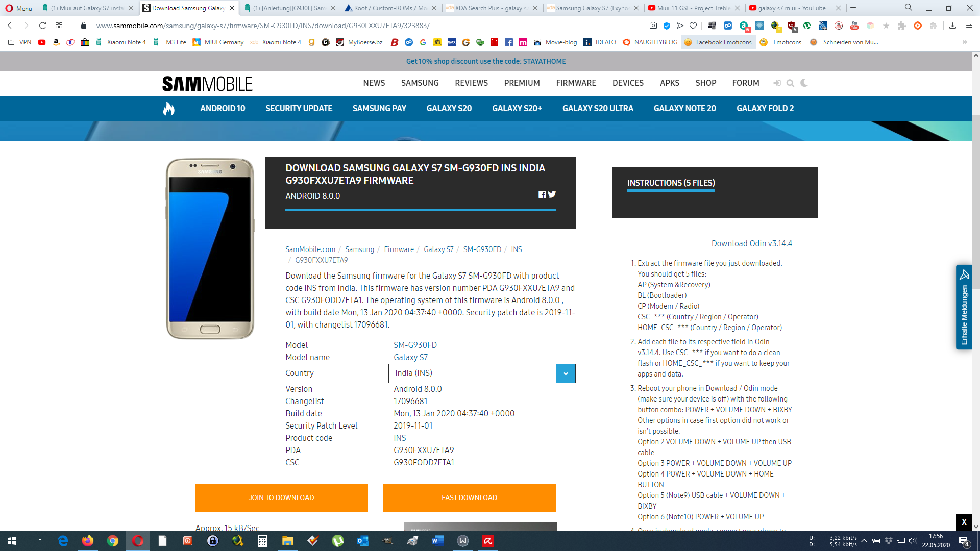This screenshot has height=551, width=980.
Task: Open the APKS menu item
Action: 670,83
